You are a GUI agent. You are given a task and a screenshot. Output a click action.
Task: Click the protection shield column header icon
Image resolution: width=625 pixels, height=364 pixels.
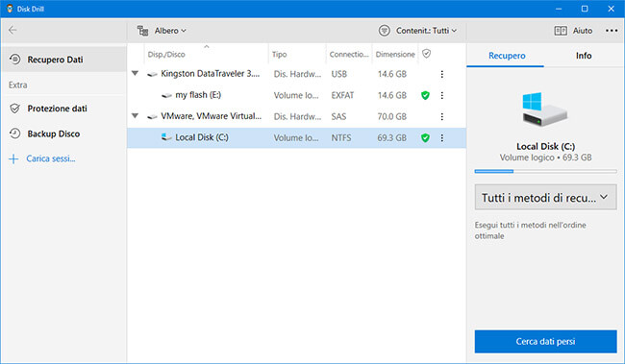(x=427, y=54)
